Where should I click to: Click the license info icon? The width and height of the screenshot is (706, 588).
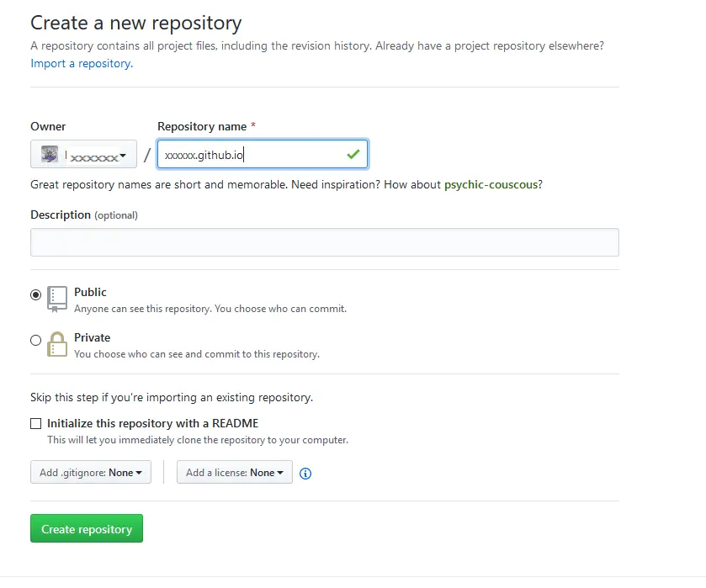305,474
